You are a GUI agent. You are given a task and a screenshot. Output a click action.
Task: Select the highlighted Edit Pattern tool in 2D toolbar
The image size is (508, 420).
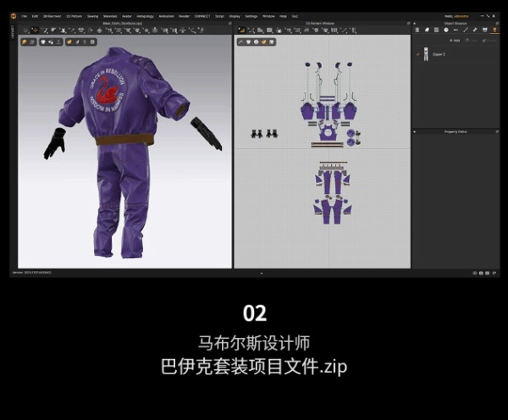coord(241,30)
